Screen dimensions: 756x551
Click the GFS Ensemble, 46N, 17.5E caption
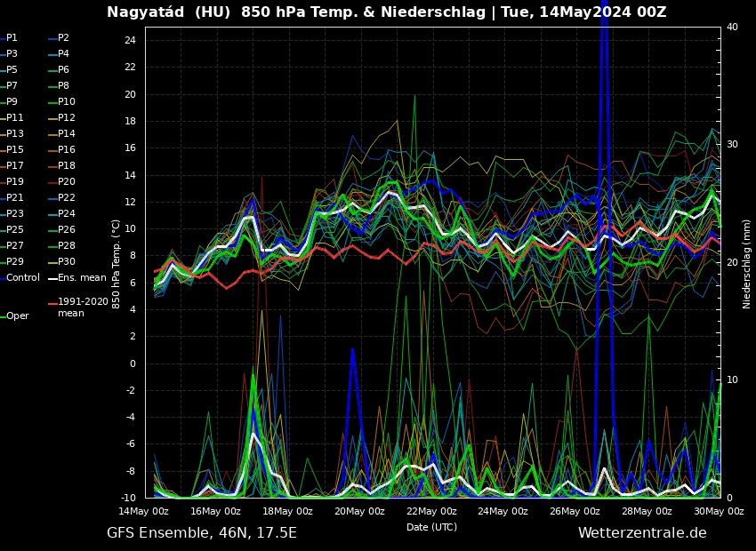click(x=202, y=532)
